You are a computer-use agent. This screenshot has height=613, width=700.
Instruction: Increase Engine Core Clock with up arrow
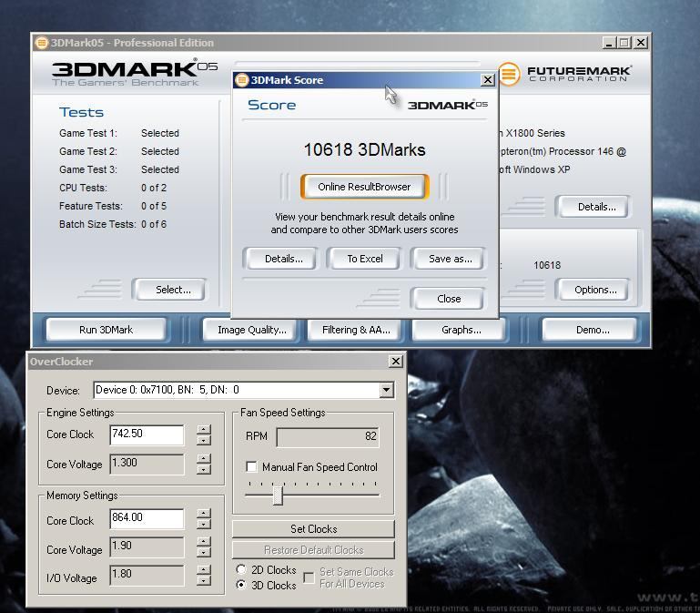pyautogui.click(x=204, y=429)
